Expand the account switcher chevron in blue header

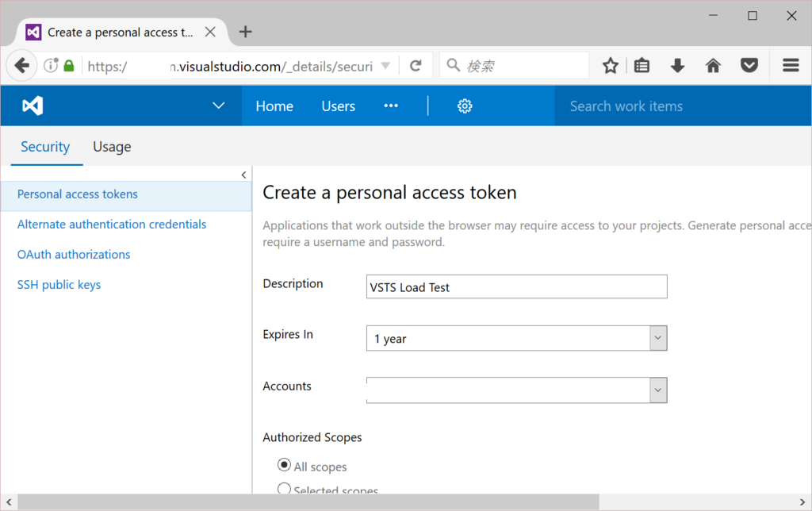[x=219, y=106]
